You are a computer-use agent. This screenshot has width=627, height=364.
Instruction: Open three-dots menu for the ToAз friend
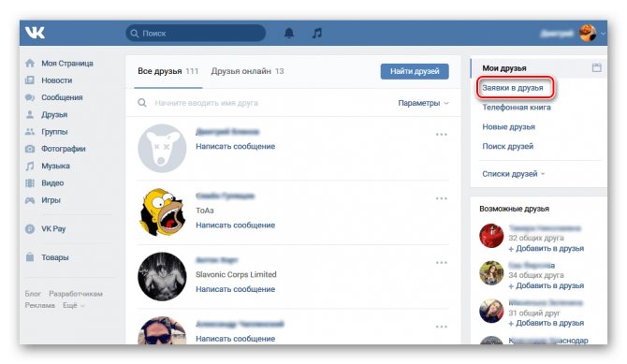[x=442, y=198]
